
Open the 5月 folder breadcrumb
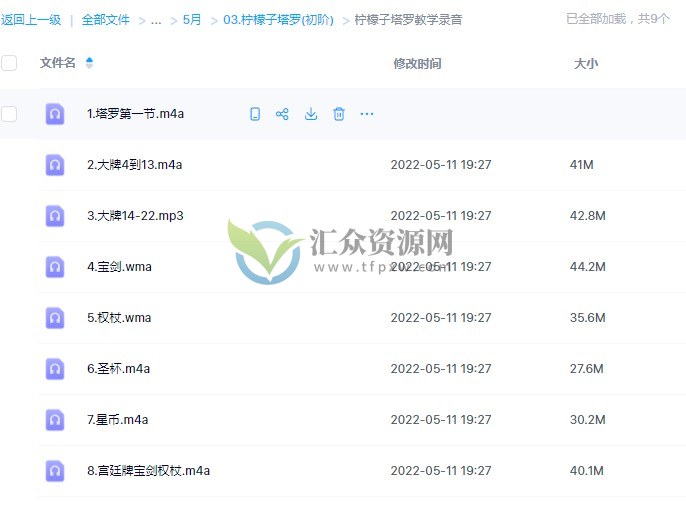[x=192, y=19]
